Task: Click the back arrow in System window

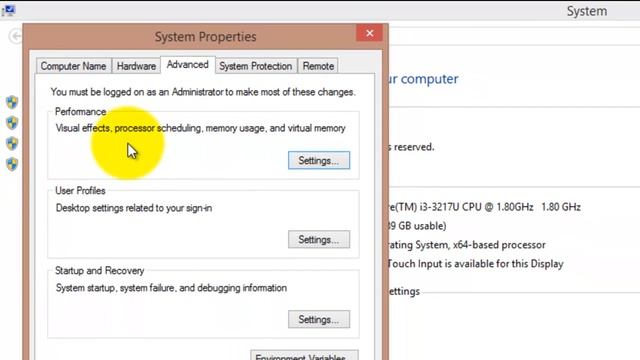Action: pos(15,36)
